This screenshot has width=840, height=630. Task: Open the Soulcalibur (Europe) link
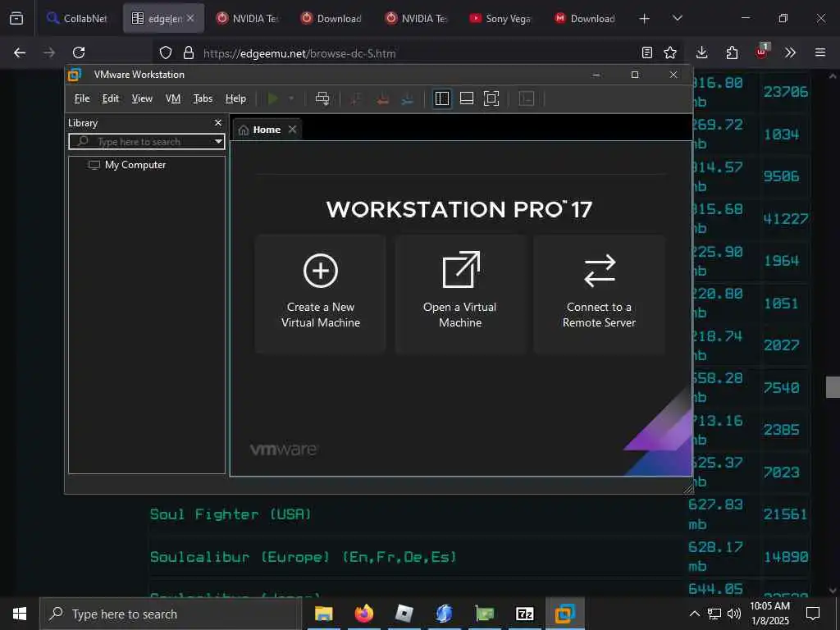[x=304, y=557]
